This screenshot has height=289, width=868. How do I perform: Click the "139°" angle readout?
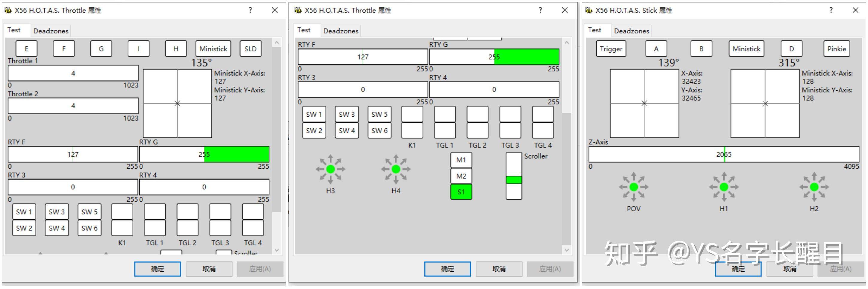tap(669, 63)
